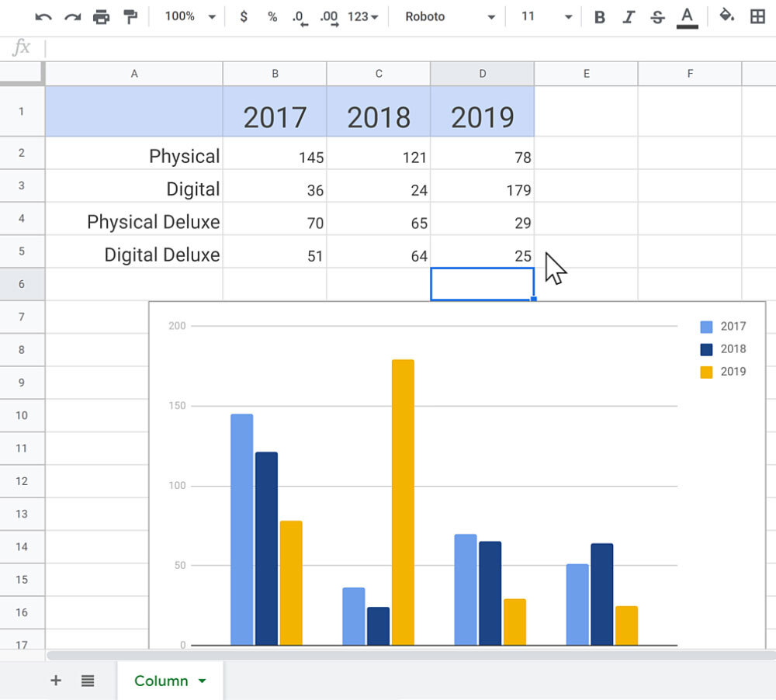Click the Physical label cell
Image resolution: width=776 pixels, height=700 pixels.
pyautogui.click(x=134, y=154)
